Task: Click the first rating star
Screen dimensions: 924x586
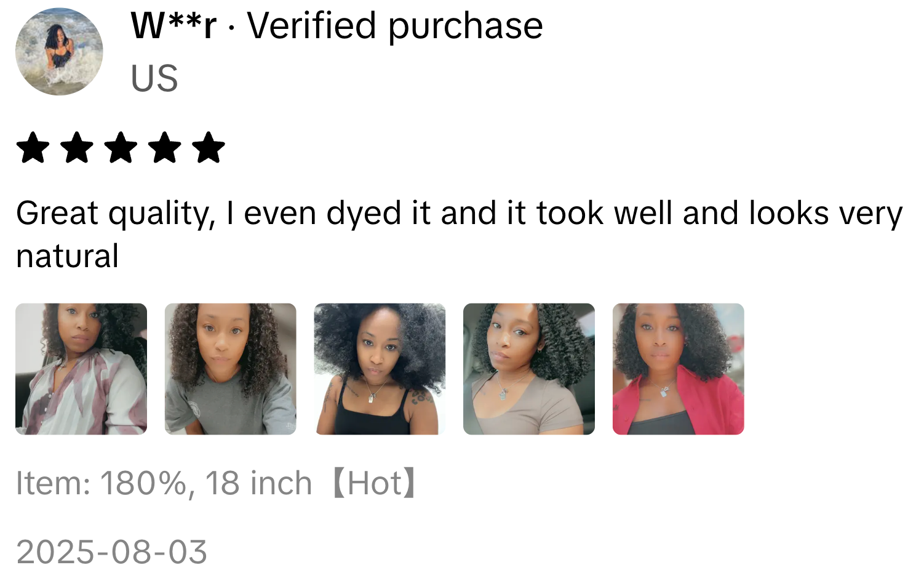Action: [x=33, y=148]
